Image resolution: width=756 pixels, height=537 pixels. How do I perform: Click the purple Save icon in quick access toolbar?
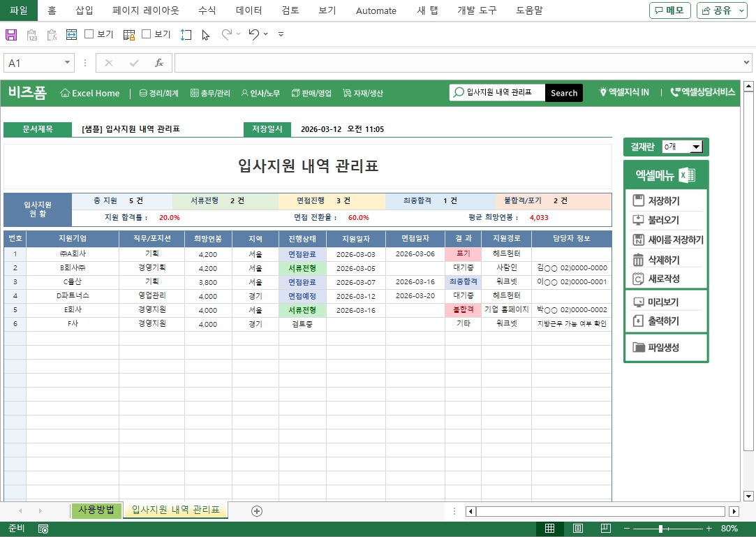tap(11, 34)
